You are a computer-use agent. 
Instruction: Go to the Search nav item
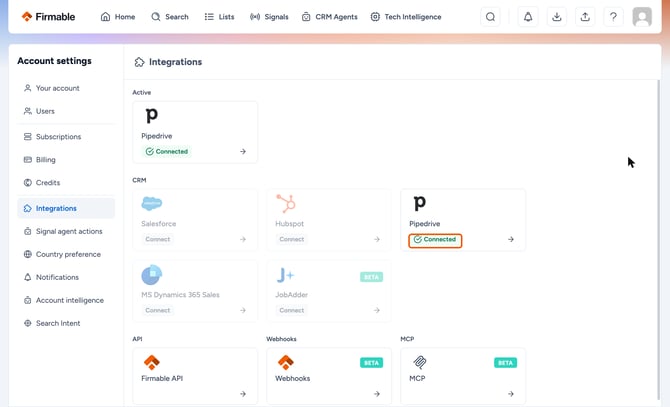pyautogui.click(x=170, y=17)
